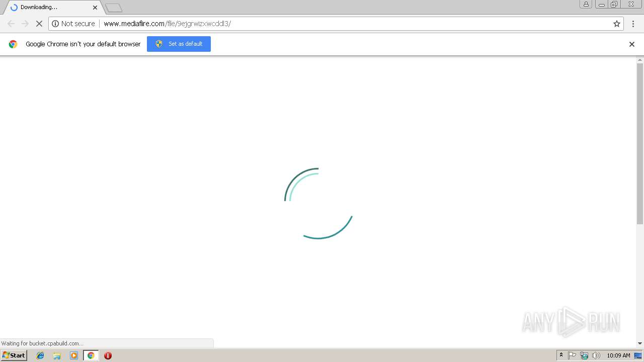Show hidden system tray icons
644x362 pixels.
pos(561,355)
